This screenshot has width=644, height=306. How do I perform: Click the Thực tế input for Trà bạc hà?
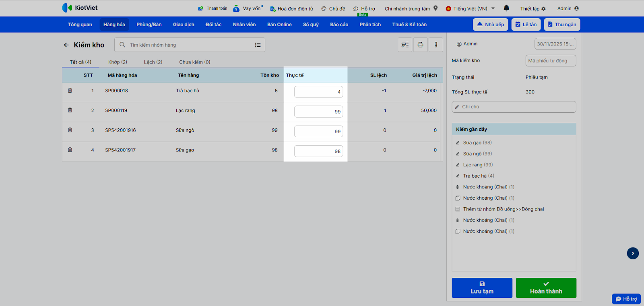pos(318,92)
